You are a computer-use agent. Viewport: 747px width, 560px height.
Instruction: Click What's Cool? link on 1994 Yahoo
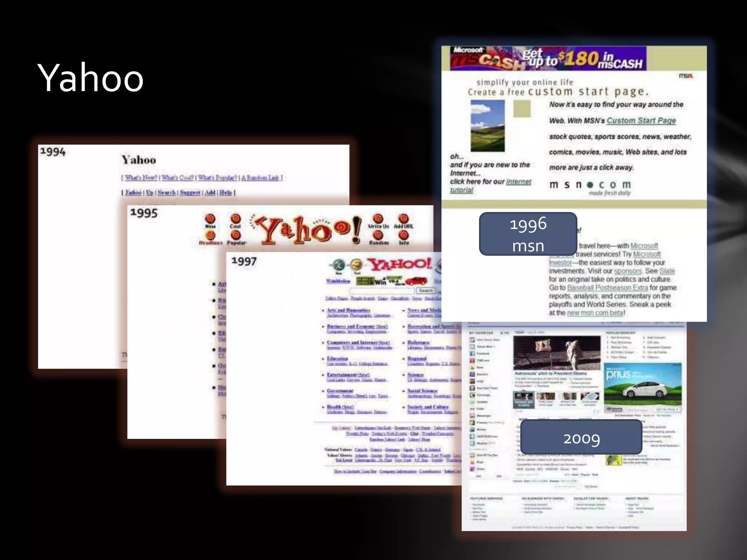click(178, 178)
